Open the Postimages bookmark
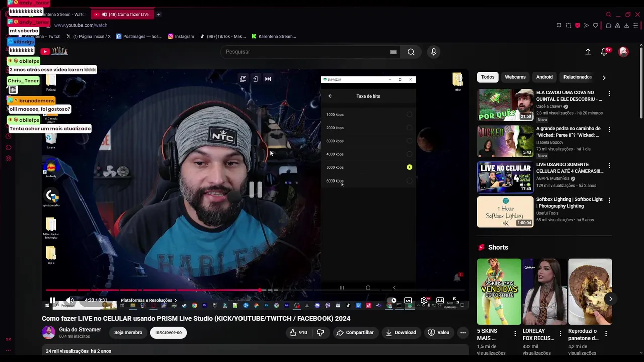 click(139, 36)
